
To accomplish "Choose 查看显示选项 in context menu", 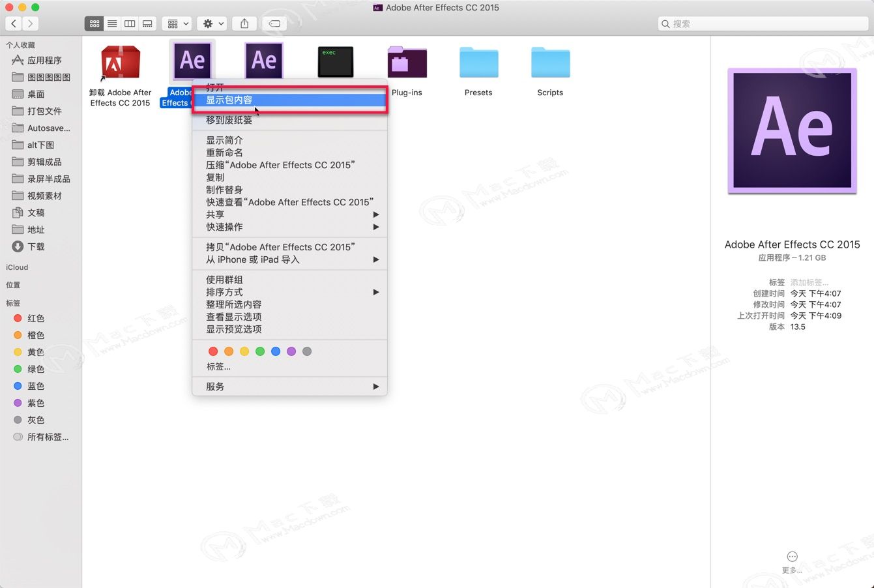I will [289, 317].
